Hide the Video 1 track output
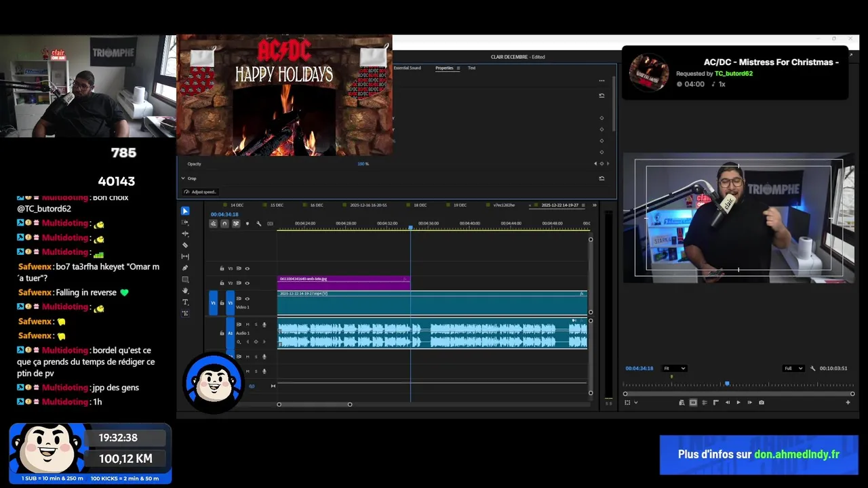 [x=247, y=298]
